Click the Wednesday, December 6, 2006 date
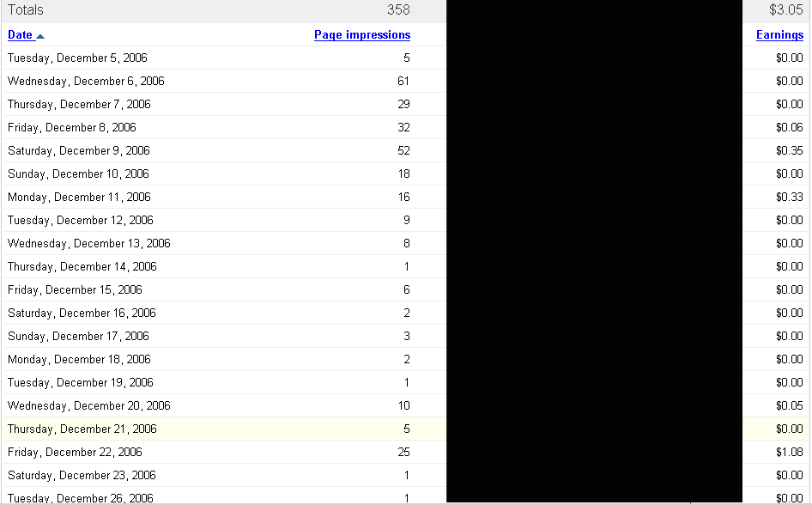 coord(86,82)
